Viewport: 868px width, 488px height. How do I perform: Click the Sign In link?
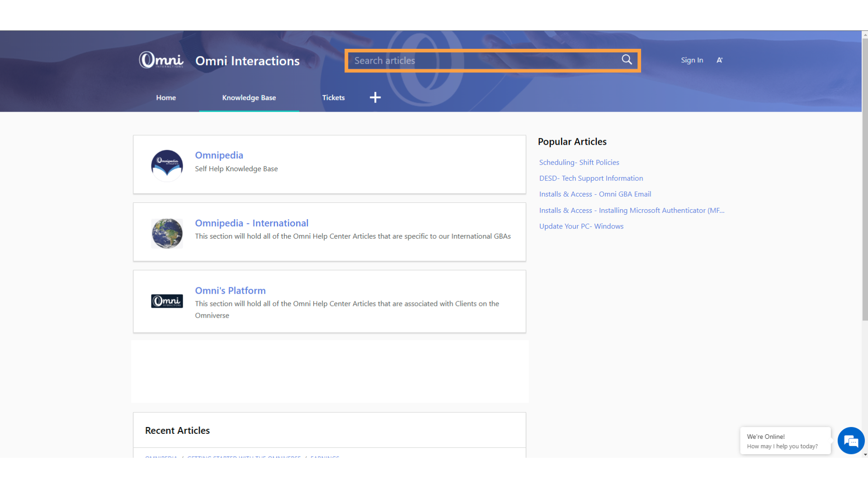click(x=692, y=60)
